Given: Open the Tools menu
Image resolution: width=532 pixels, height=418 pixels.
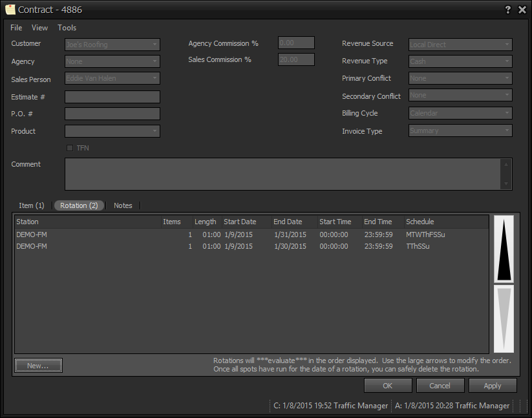Looking at the screenshot, I should [x=67, y=28].
